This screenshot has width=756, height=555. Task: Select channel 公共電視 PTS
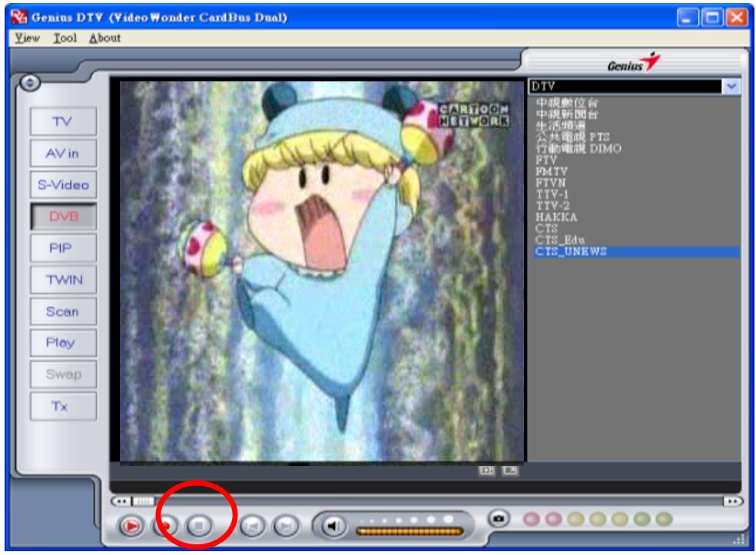(x=573, y=137)
